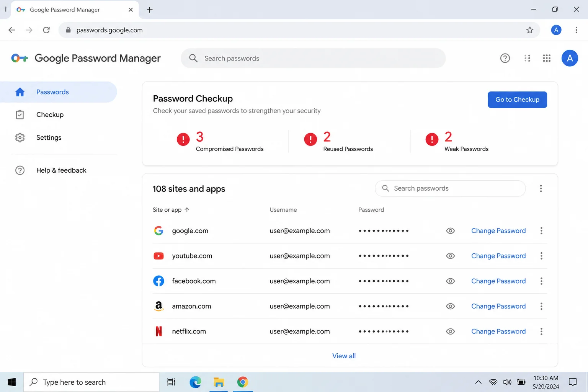
Task: Change the youtube.com password
Action: (498, 256)
